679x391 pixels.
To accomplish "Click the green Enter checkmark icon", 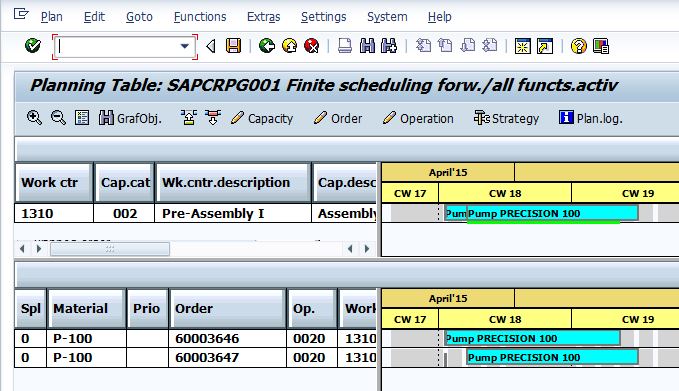I will coord(32,45).
